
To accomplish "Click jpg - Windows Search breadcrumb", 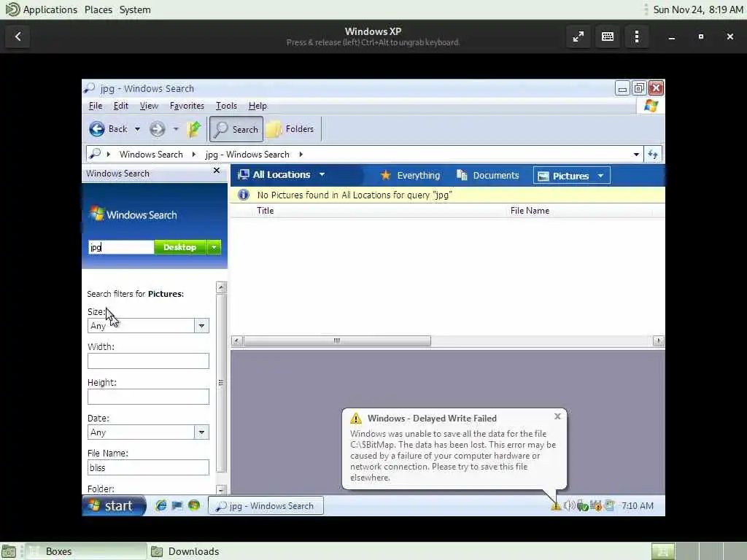I will 247,155.
